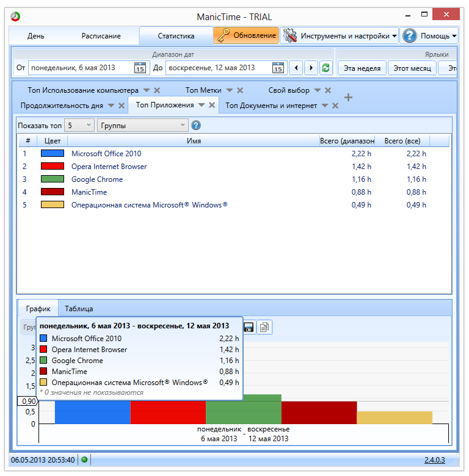
Task: Click 'Этот месяц' shortcut button
Action: 412,68
